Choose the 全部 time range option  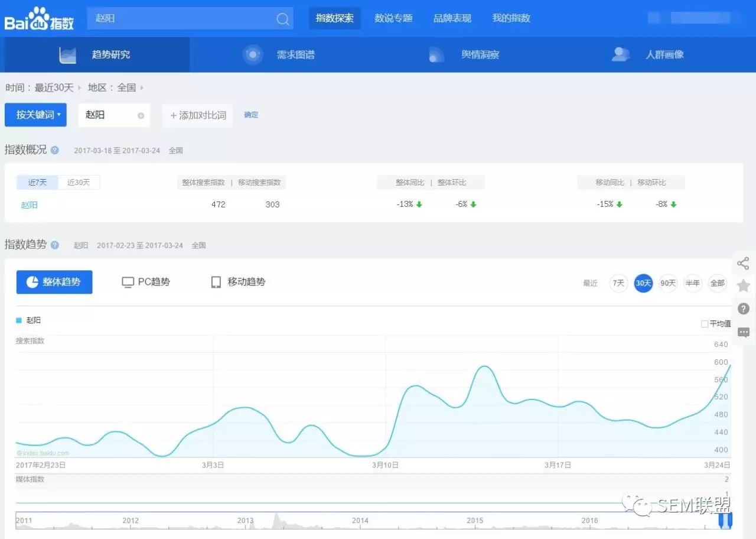717,283
